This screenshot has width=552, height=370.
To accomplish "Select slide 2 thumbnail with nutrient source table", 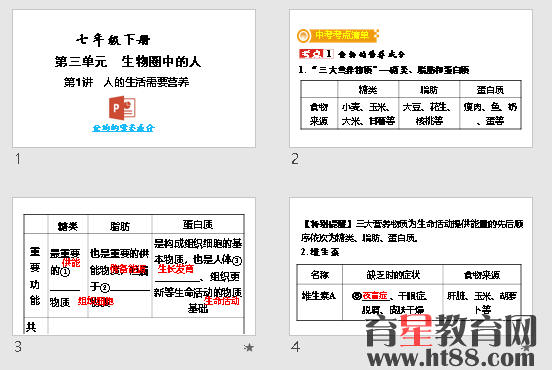I will click(411, 79).
